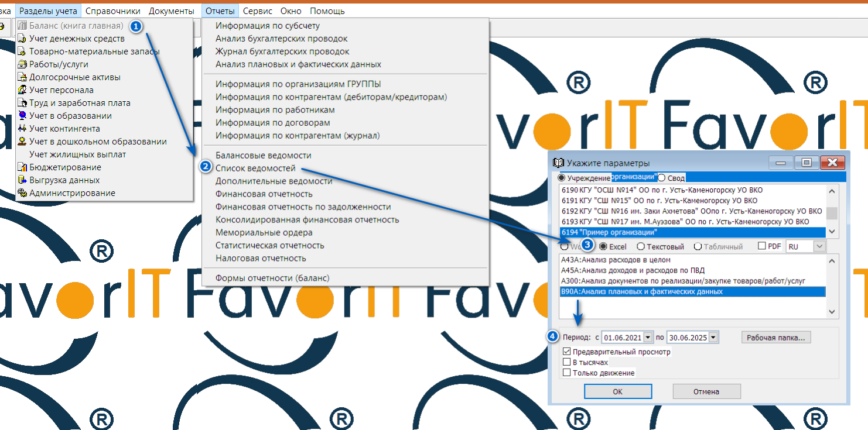Click the Долгосрочные активы house icon

coord(22,77)
